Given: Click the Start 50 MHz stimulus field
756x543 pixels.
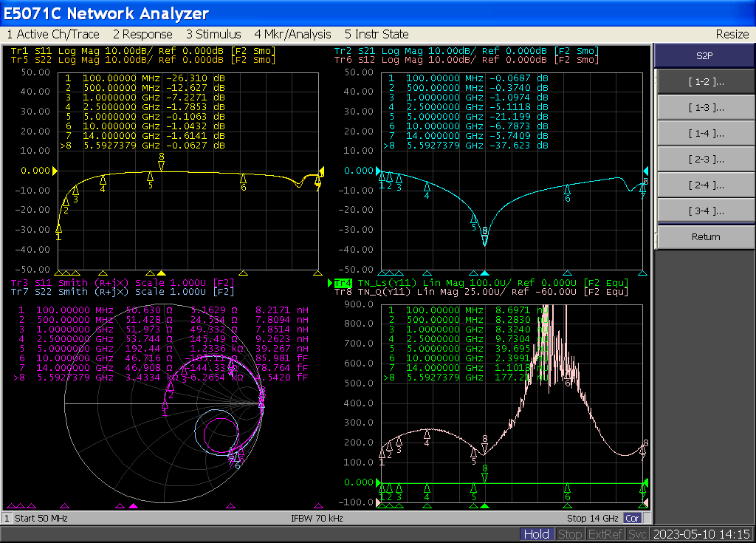Looking at the screenshot, I should [x=41, y=519].
